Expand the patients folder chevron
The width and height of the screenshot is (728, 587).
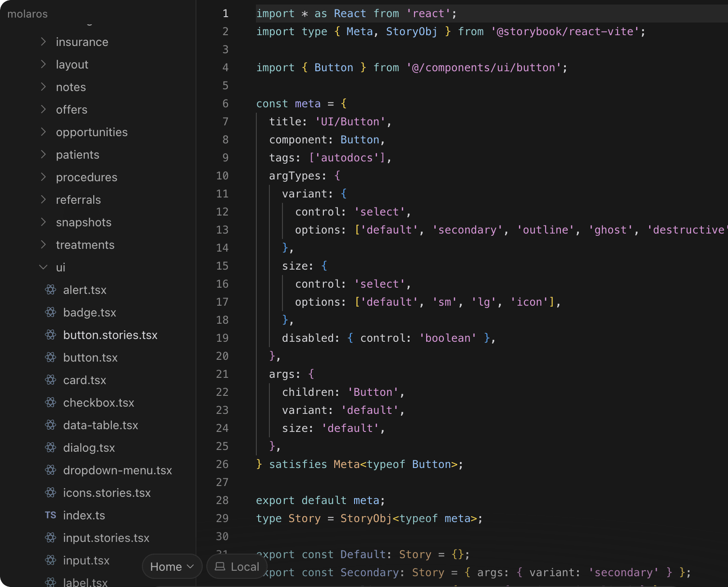pos(43,154)
